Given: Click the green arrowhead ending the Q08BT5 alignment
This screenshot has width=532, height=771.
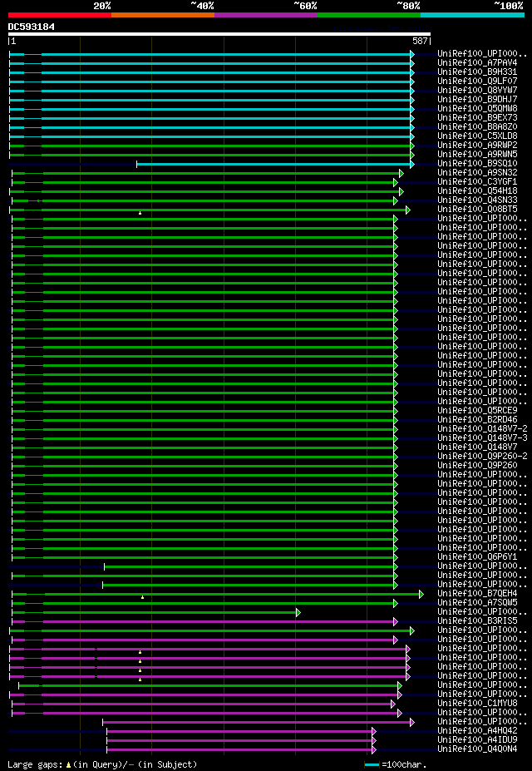Looking at the screenshot, I should pos(407,210).
